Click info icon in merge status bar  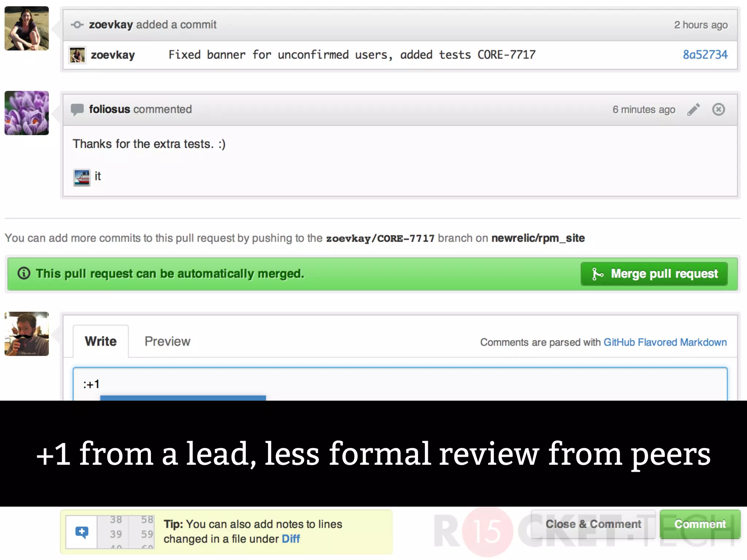point(24,273)
